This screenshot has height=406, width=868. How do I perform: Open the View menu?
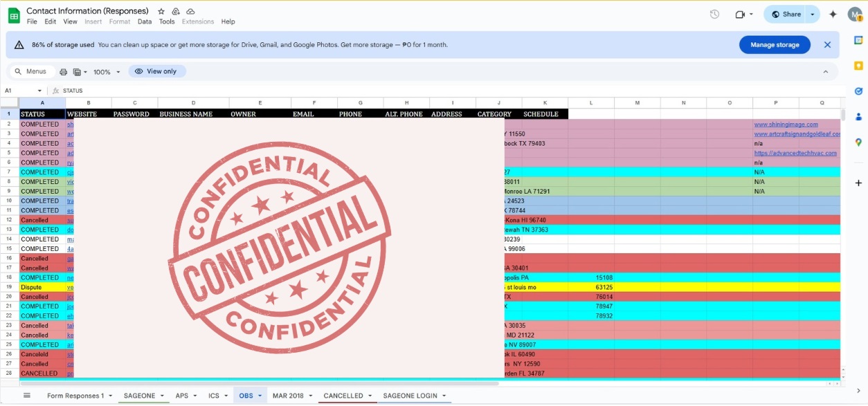[71, 21]
